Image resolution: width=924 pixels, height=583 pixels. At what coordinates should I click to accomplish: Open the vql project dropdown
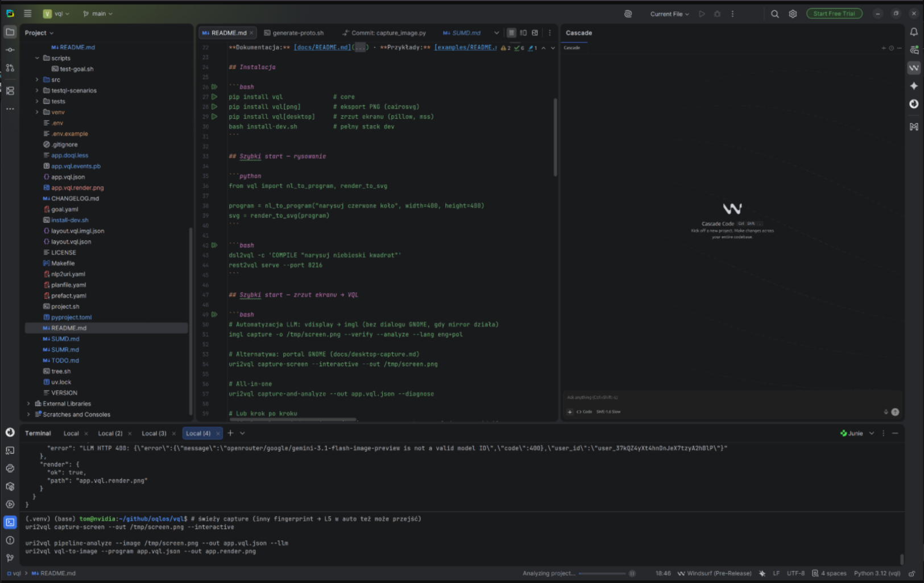click(56, 14)
